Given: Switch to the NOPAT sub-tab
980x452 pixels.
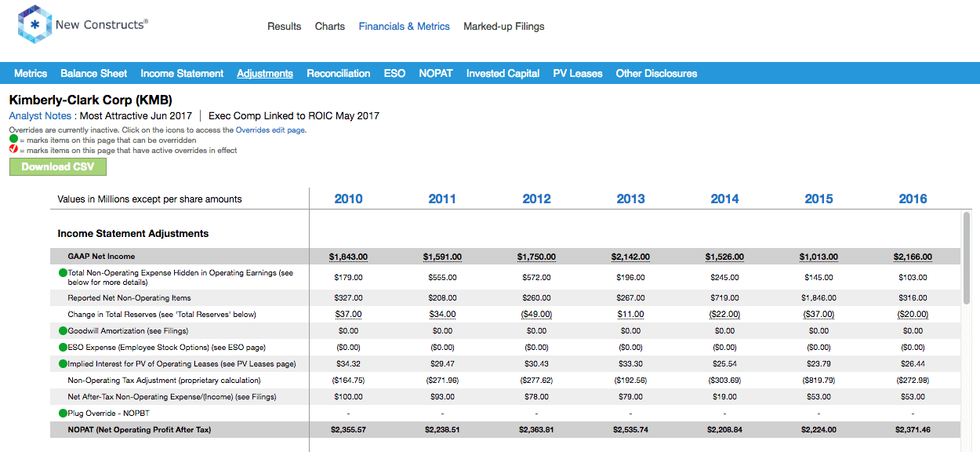Looking at the screenshot, I should [x=436, y=74].
